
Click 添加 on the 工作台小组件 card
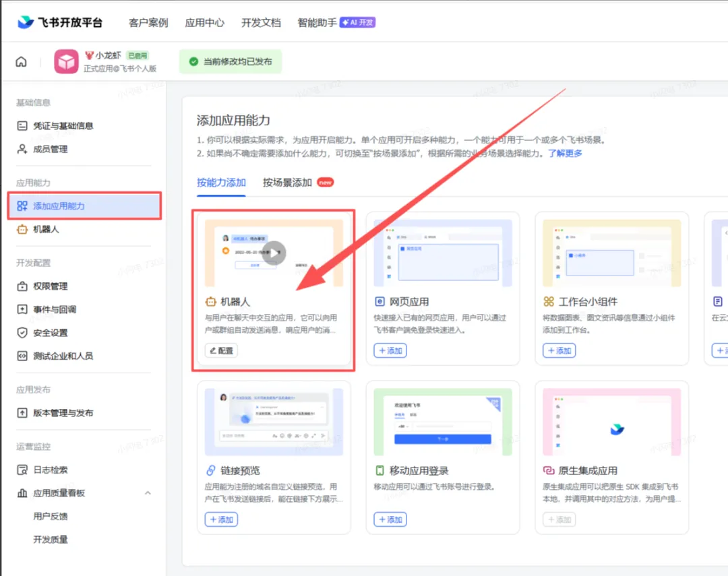pos(559,350)
